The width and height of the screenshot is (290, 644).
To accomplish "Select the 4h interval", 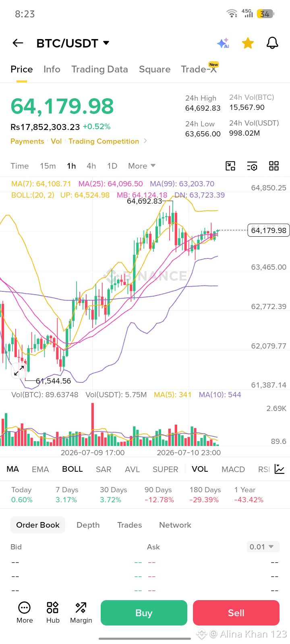I will click(x=91, y=166).
